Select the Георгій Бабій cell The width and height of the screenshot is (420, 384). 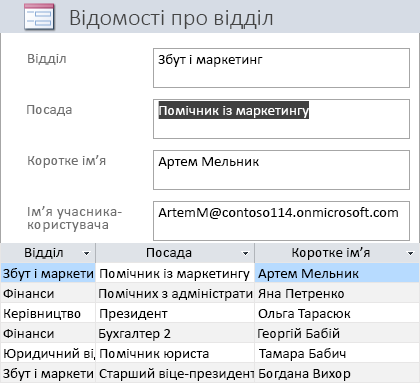(337, 334)
